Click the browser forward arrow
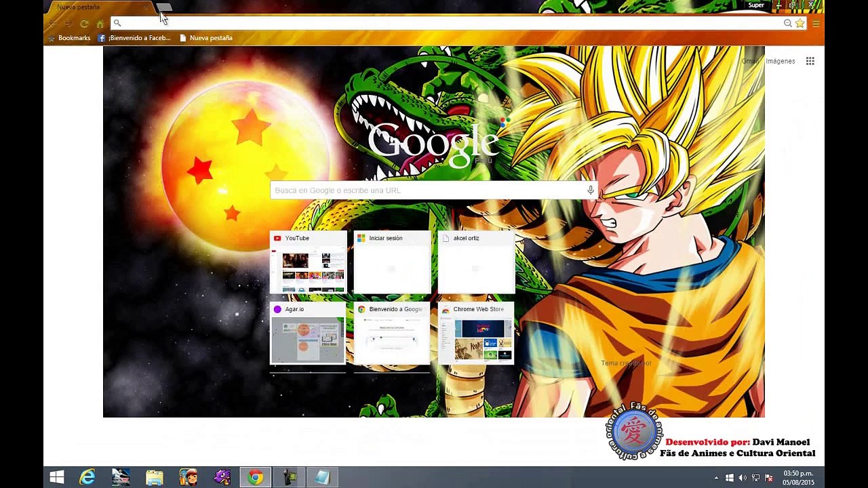The width and height of the screenshot is (868, 488). pos(68,24)
